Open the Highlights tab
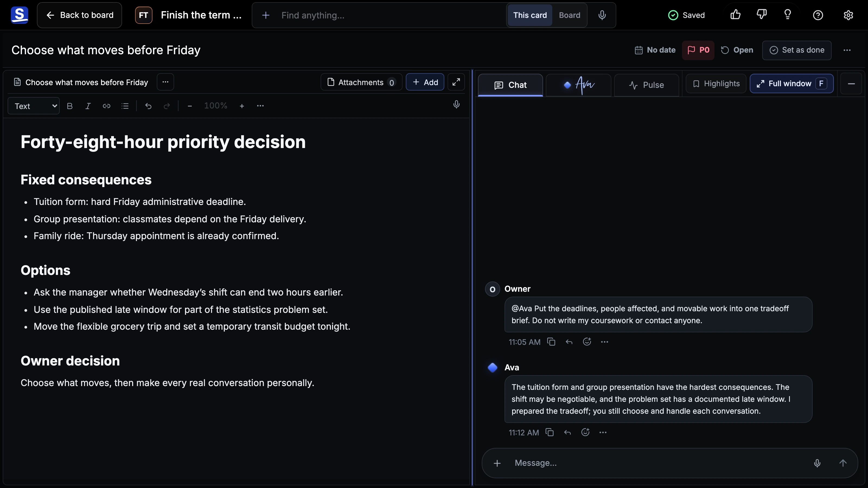The width and height of the screenshot is (868, 488). 716,84
